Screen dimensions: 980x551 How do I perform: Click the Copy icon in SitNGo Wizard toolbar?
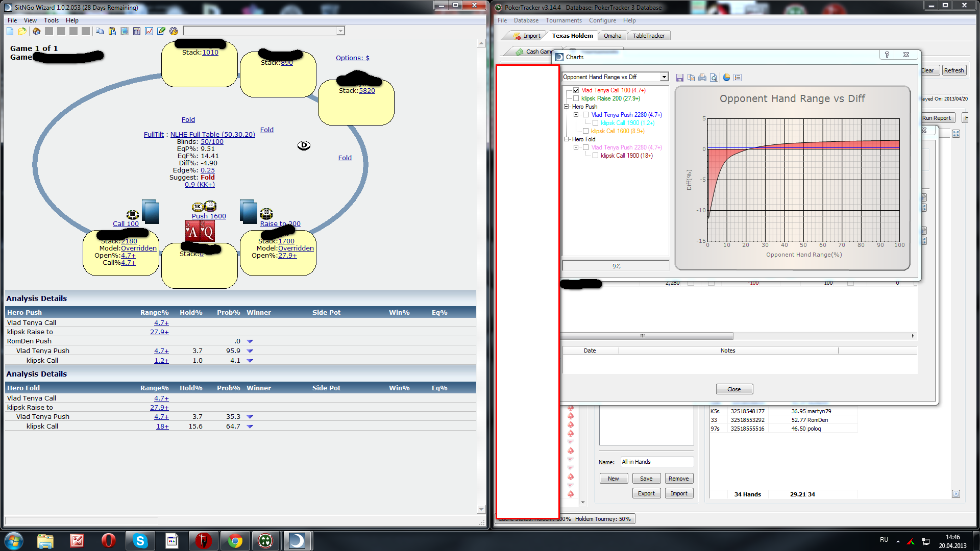100,31
